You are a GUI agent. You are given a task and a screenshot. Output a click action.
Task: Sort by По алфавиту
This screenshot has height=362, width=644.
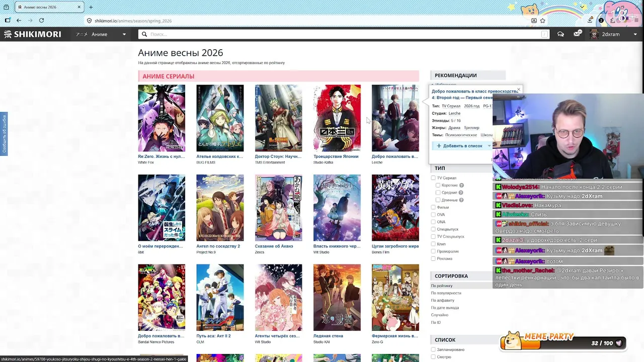(x=443, y=300)
